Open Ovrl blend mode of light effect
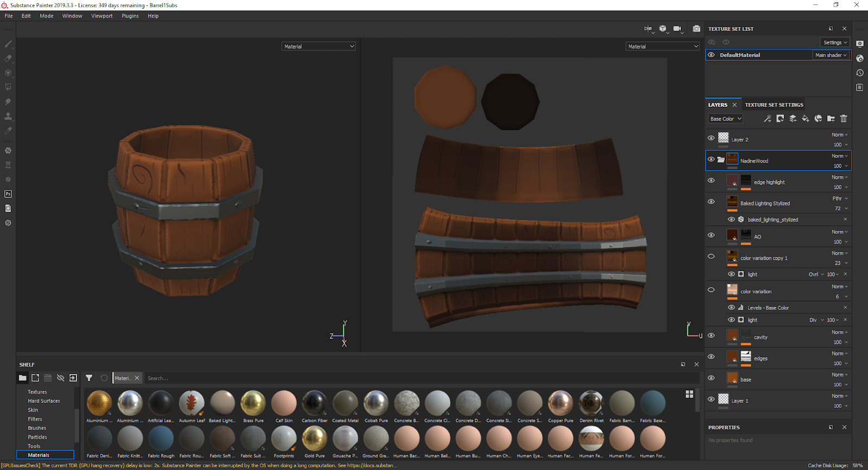868x470 pixels. point(816,274)
